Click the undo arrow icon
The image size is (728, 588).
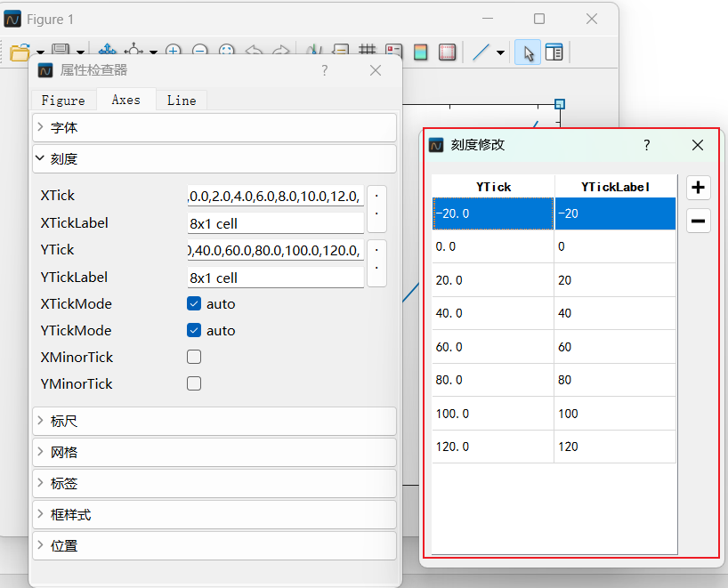[254, 50]
